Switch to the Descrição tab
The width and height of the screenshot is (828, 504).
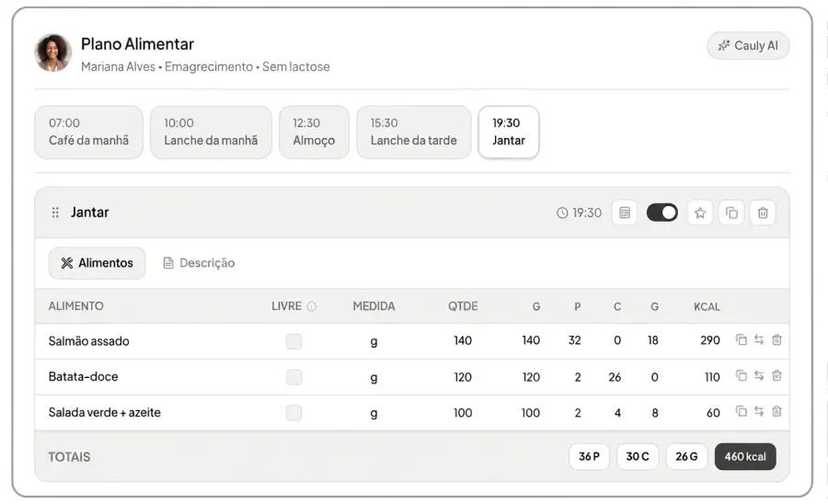(x=199, y=263)
